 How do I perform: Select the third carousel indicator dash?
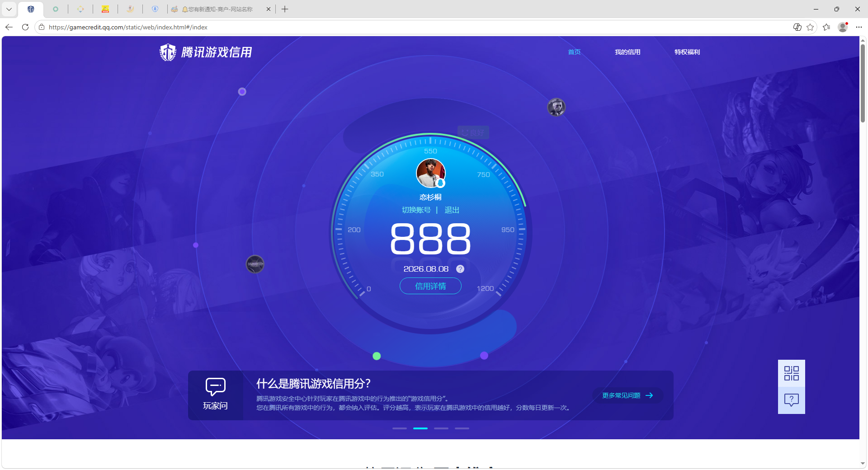click(x=441, y=428)
